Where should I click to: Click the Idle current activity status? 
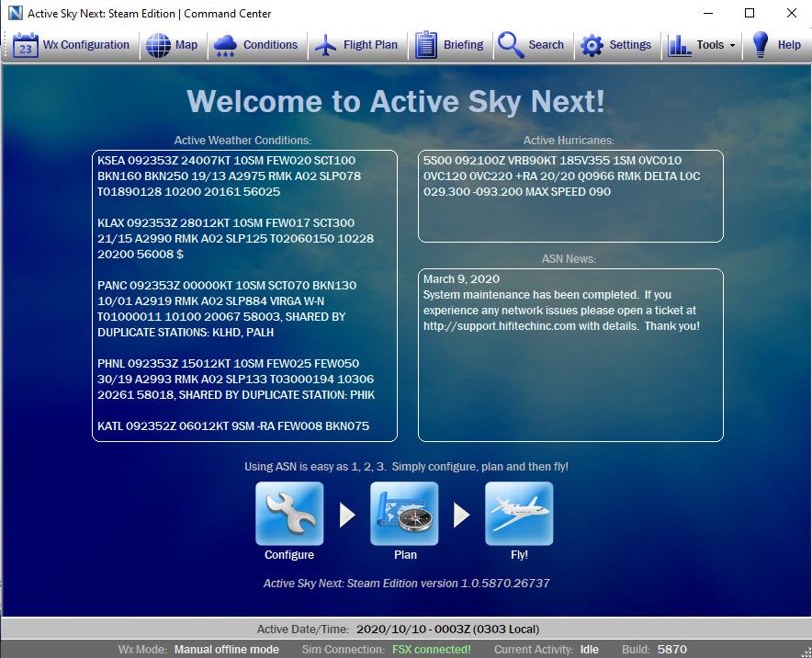(x=590, y=649)
